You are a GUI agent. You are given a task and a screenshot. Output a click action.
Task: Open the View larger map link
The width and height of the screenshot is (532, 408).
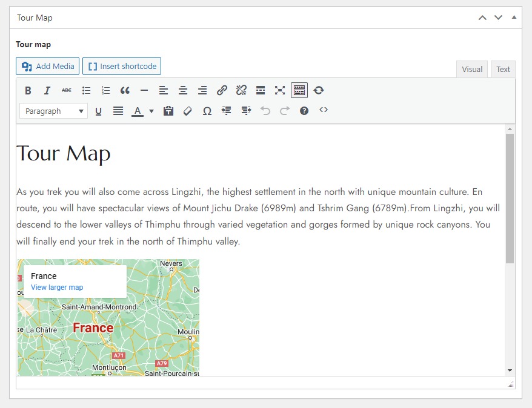pos(57,288)
